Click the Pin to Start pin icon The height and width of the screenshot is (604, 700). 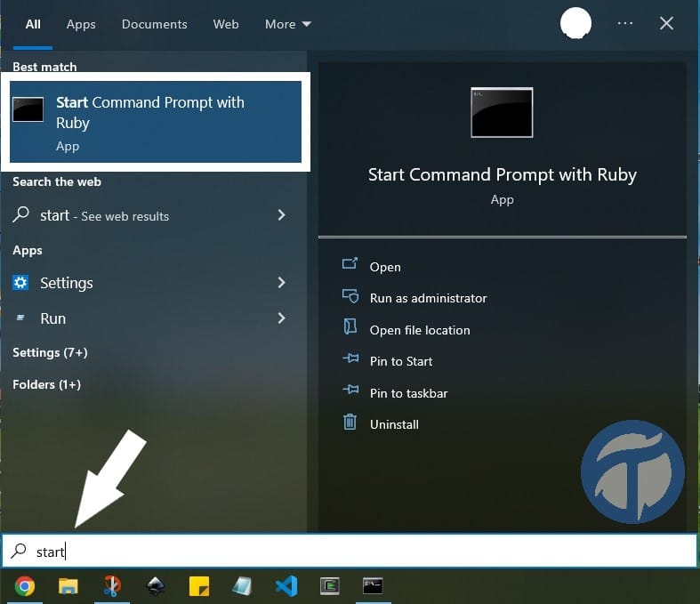(x=350, y=358)
